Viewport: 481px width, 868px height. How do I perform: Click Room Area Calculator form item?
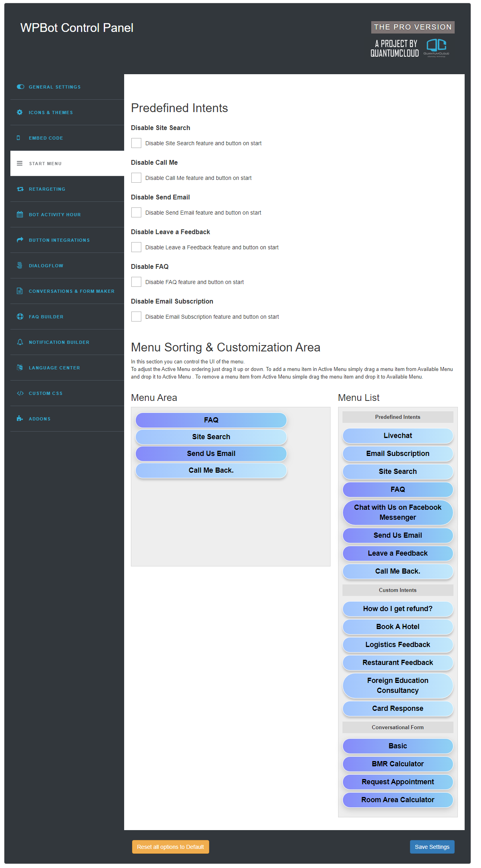pos(398,800)
